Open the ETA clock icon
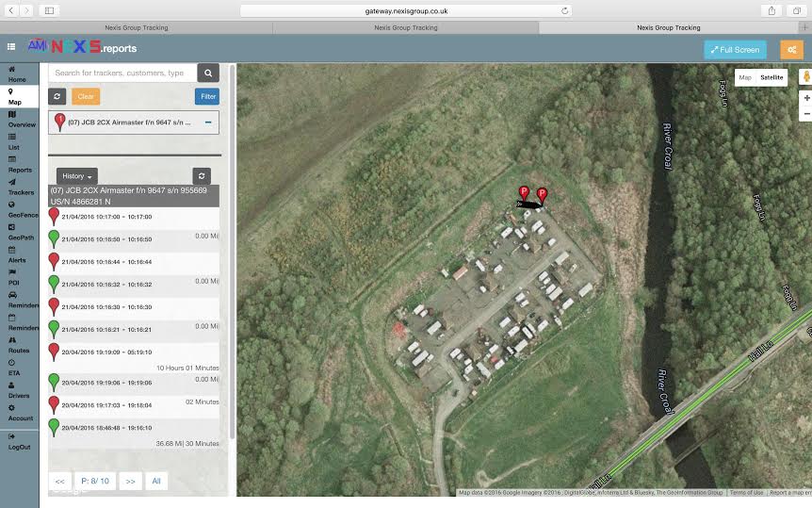The image size is (812, 508). 11,363
